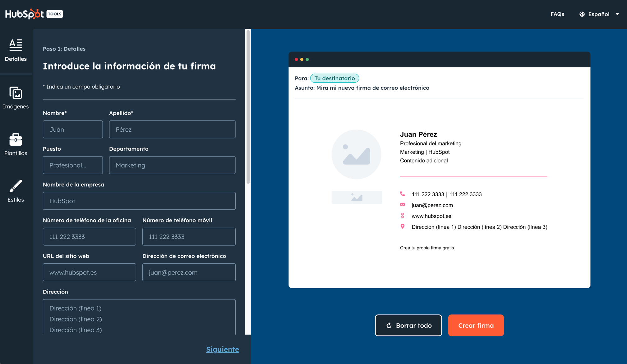Click the website link icon in signature
This screenshot has height=364, width=627.
[x=403, y=216]
